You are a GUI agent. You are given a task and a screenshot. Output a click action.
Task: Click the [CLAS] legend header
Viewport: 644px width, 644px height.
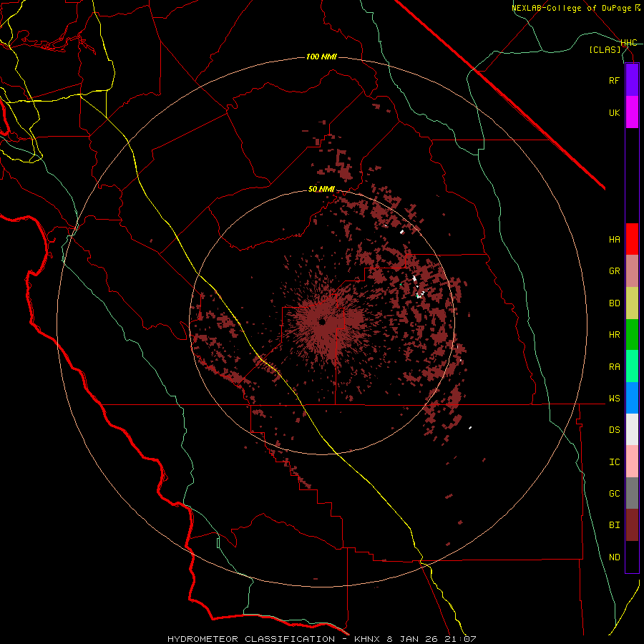point(605,49)
